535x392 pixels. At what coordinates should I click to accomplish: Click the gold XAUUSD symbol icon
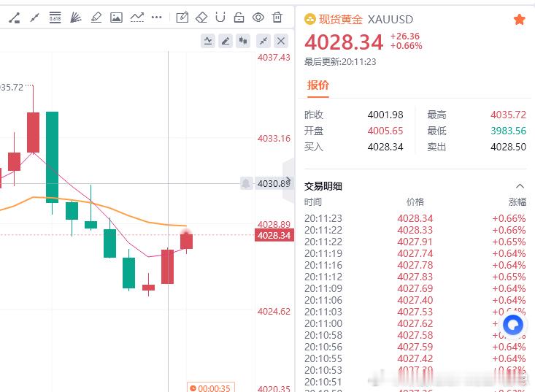(309, 20)
